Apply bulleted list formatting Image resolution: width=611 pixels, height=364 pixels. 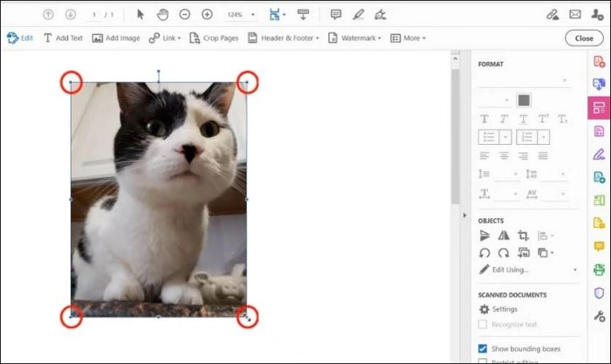click(x=489, y=137)
